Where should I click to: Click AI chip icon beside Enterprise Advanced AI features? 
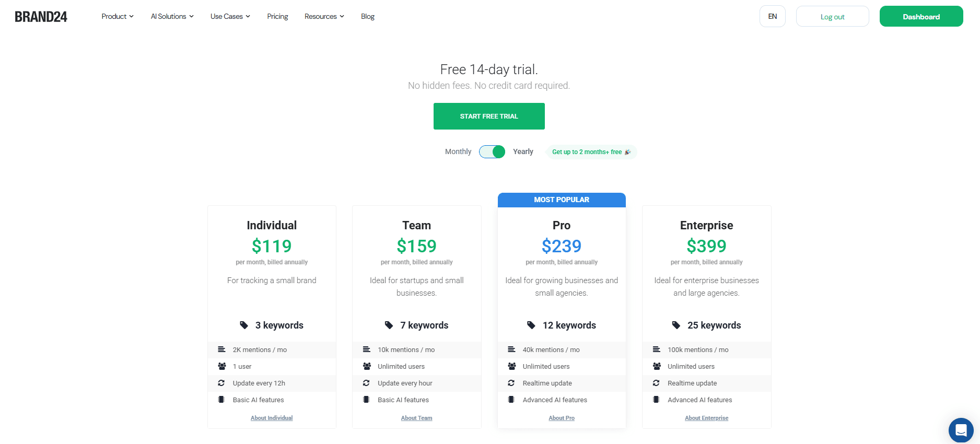click(656, 400)
